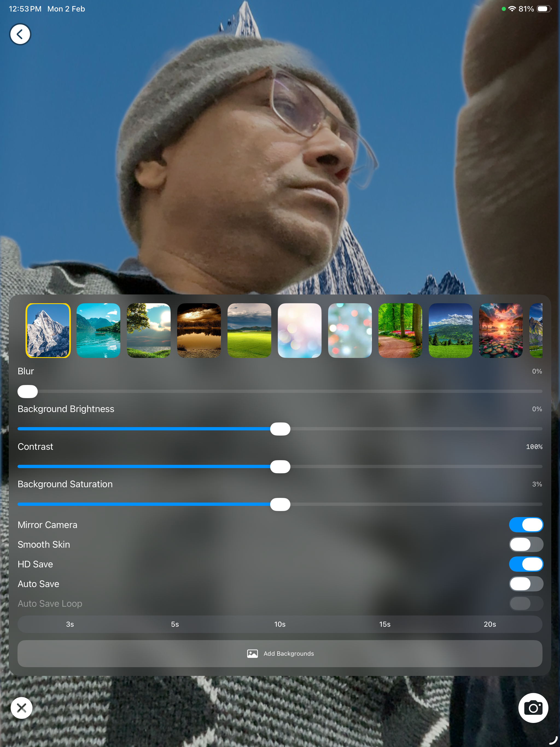Tap the back arrow button

point(20,34)
